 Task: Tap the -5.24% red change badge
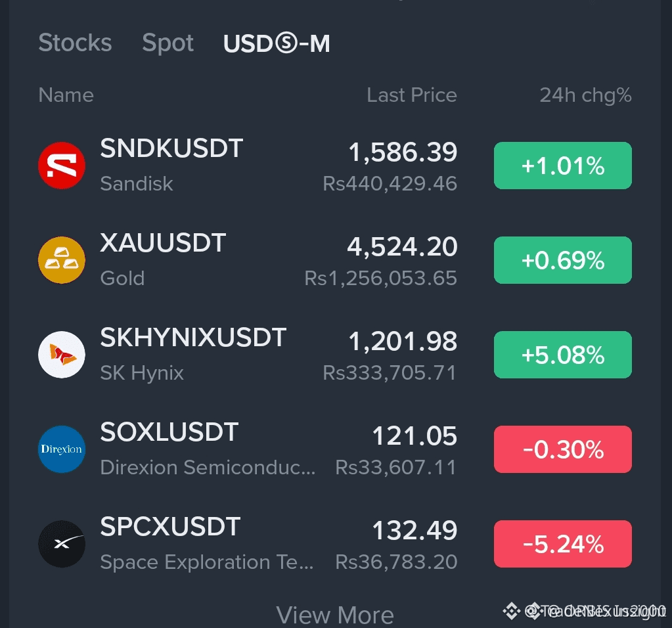point(563,544)
